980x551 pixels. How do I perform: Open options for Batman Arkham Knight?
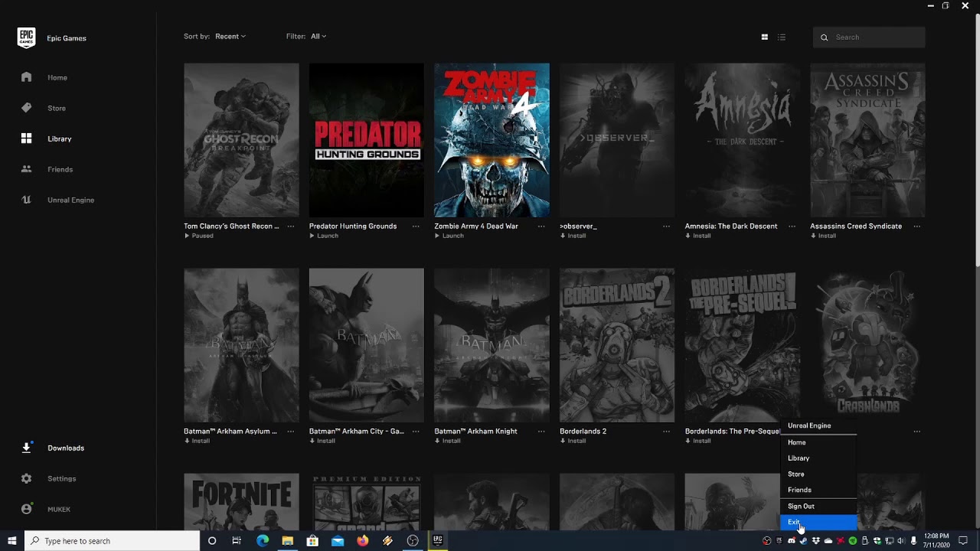pyautogui.click(x=541, y=432)
